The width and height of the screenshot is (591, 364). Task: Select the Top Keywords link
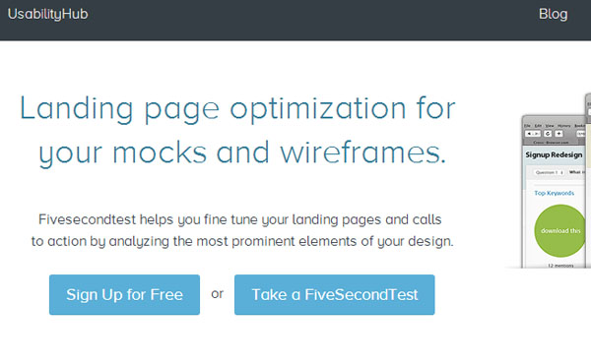coord(554,193)
